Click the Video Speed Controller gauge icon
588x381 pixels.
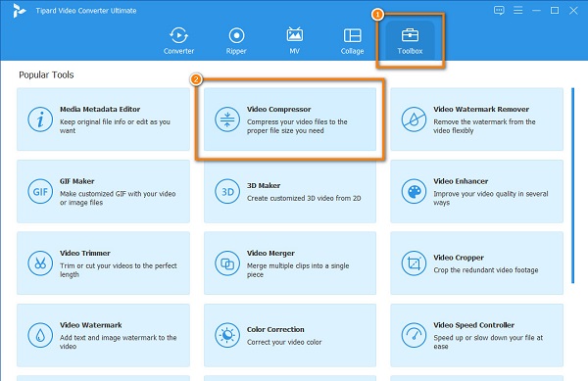point(414,335)
